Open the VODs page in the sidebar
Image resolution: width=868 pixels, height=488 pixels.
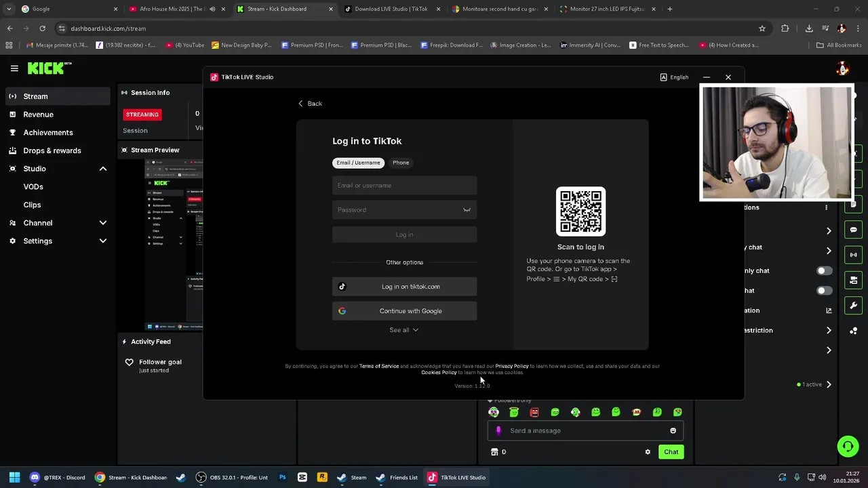[x=33, y=186]
